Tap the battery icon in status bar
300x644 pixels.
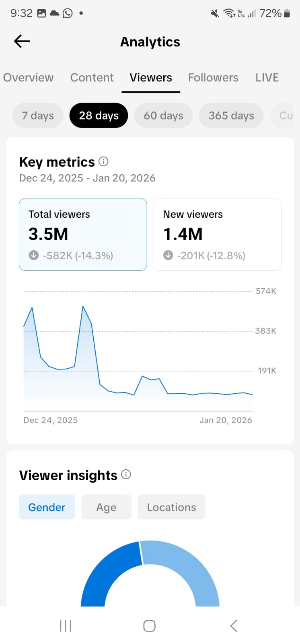click(x=287, y=13)
